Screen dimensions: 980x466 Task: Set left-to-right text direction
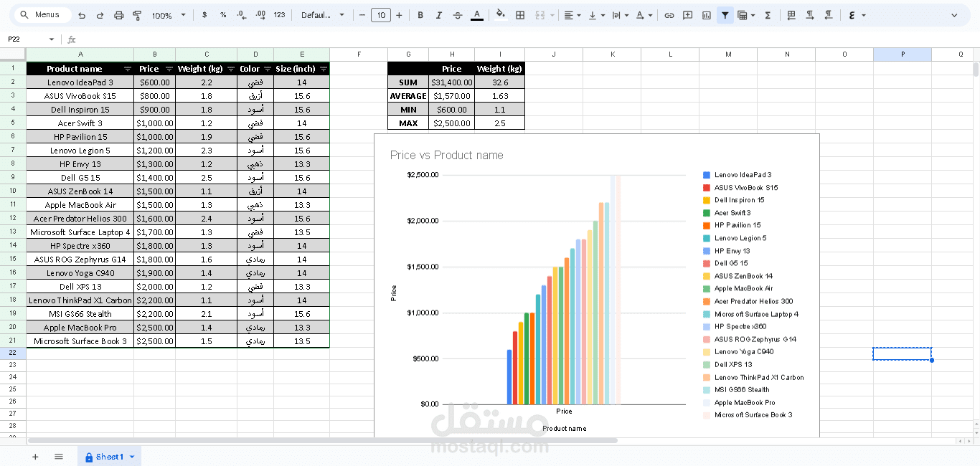810,15
